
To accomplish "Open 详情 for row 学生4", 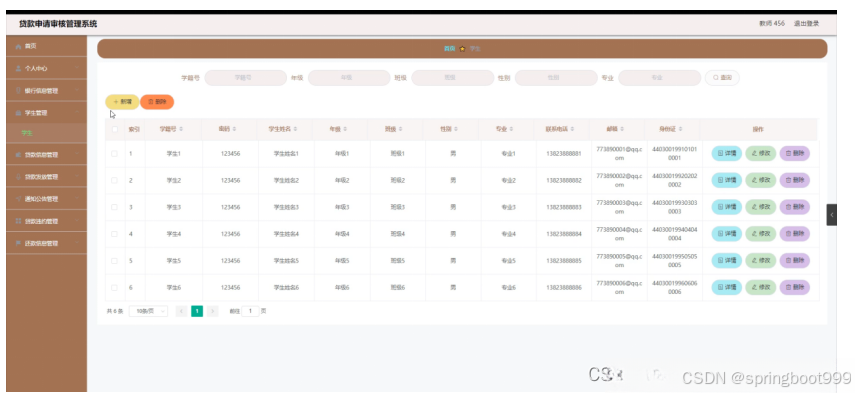I will click(x=726, y=234).
